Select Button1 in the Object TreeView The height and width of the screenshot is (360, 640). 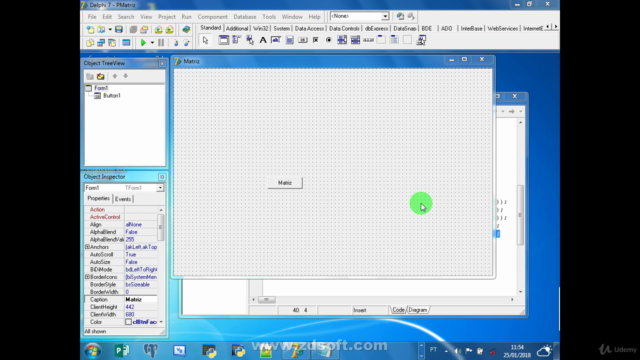[111, 96]
